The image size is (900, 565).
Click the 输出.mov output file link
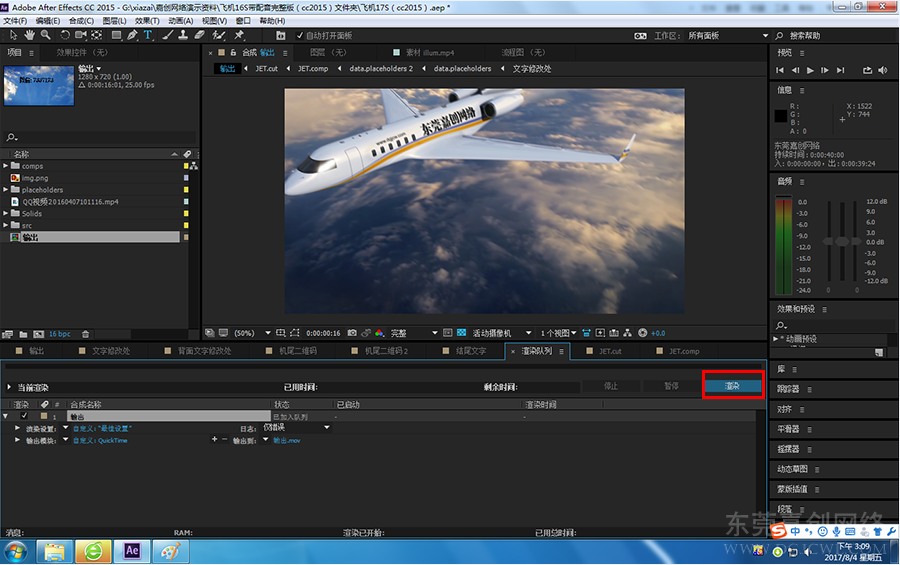286,440
